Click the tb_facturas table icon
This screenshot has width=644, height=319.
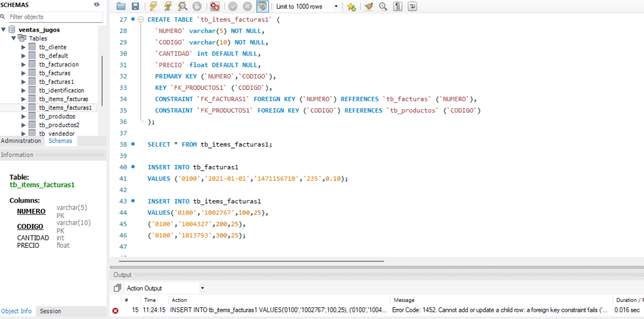tap(32, 73)
